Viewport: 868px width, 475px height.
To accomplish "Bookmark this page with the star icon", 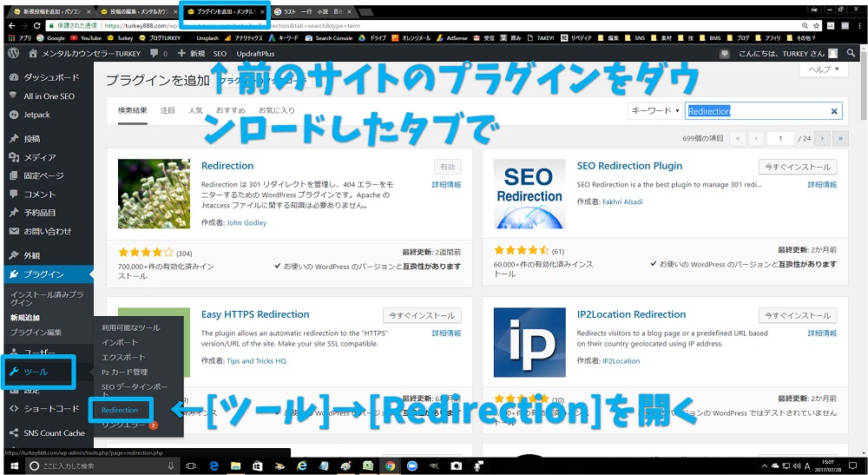I will 816,25.
